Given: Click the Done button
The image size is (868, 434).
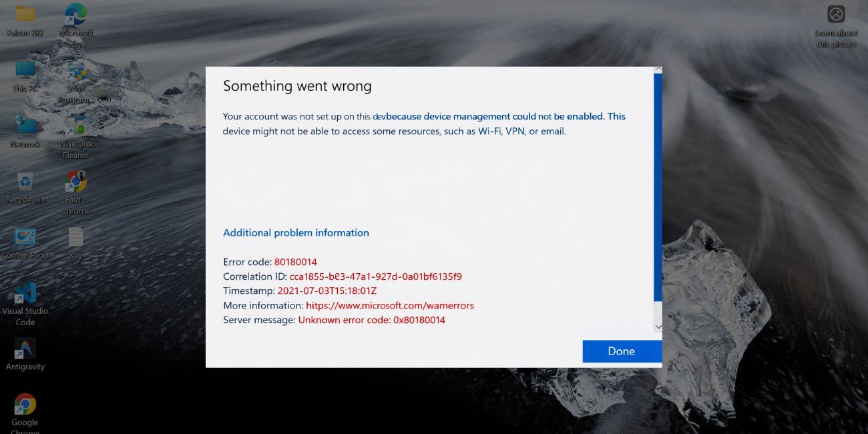Looking at the screenshot, I should (622, 351).
